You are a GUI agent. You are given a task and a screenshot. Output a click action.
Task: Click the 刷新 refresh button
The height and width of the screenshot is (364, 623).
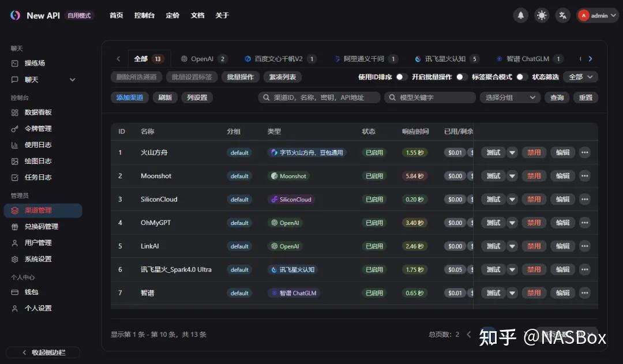coord(165,97)
